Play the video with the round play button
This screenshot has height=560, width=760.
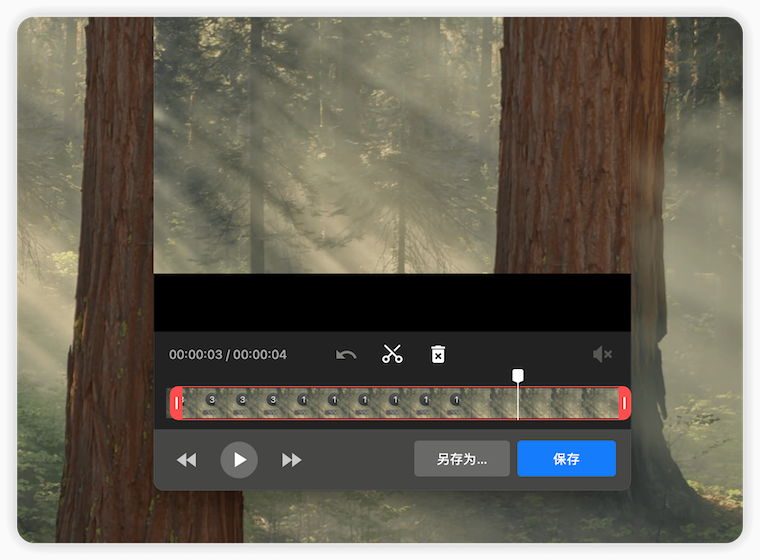[x=239, y=459]
